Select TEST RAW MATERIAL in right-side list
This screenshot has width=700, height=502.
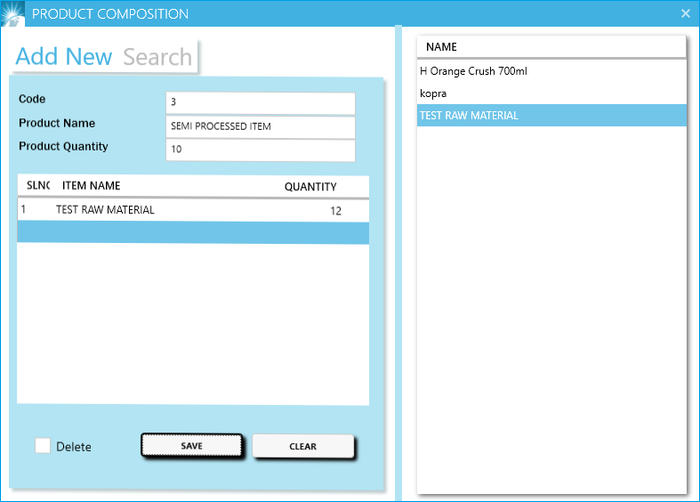point(469,116)
